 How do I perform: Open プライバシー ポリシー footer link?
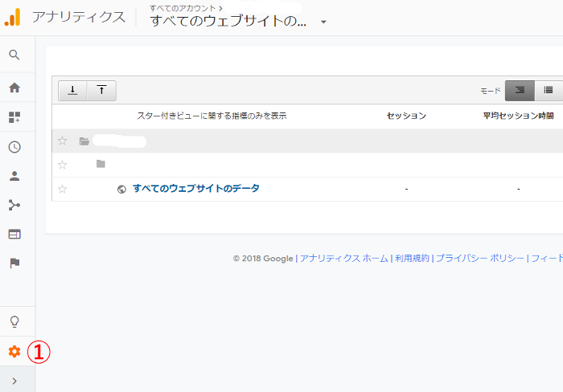(480, 258)
